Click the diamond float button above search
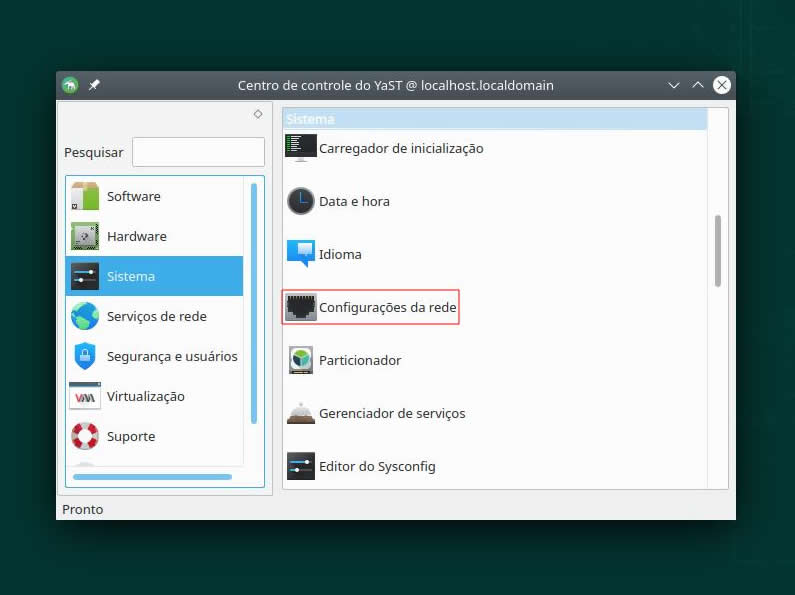The image size is (795, 595). [x=257, y=114]
